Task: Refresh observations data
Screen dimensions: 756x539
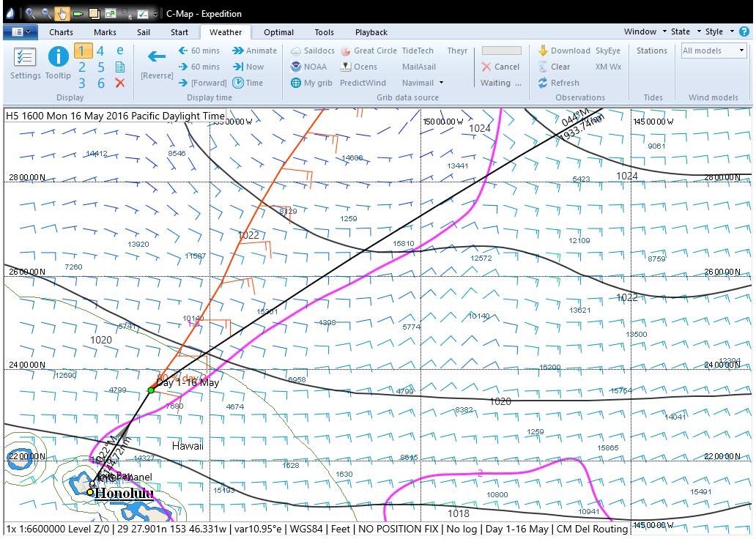Action: pos(558,83)
